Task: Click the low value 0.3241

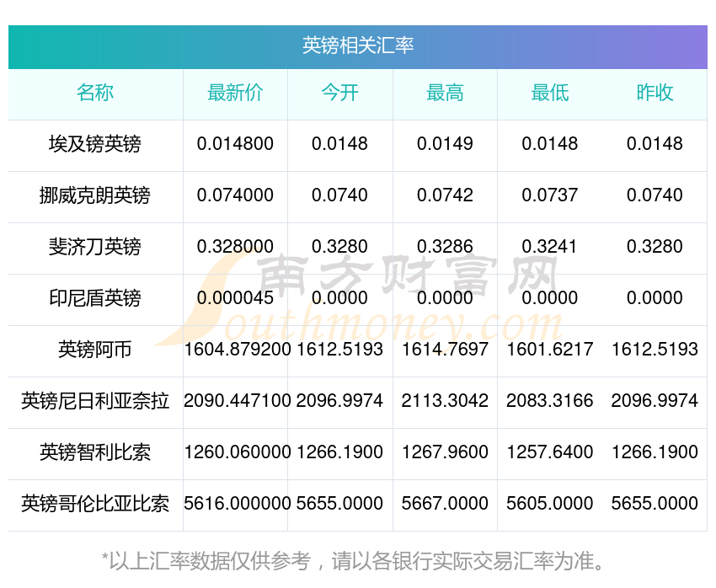Action: 550,247
